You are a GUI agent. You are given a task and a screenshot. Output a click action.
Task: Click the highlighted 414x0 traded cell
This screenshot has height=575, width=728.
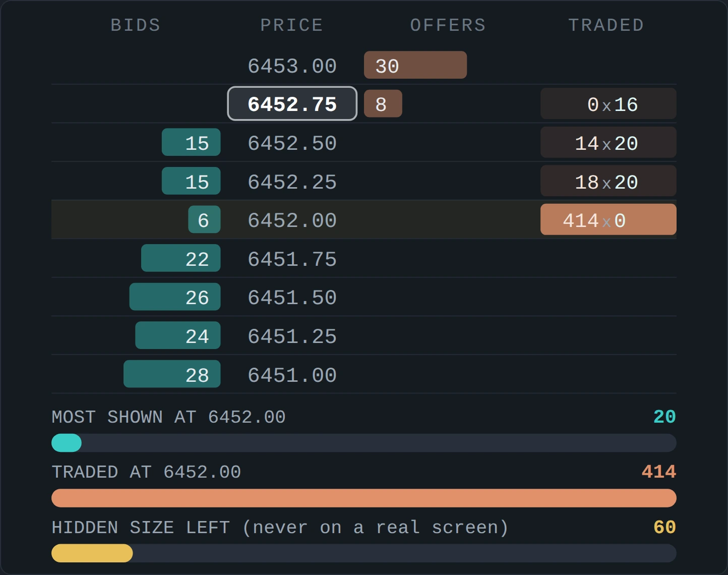point(609,220)
